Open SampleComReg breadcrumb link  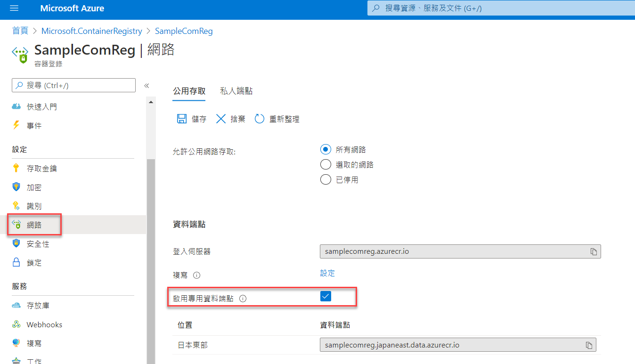tap(184, 31)
